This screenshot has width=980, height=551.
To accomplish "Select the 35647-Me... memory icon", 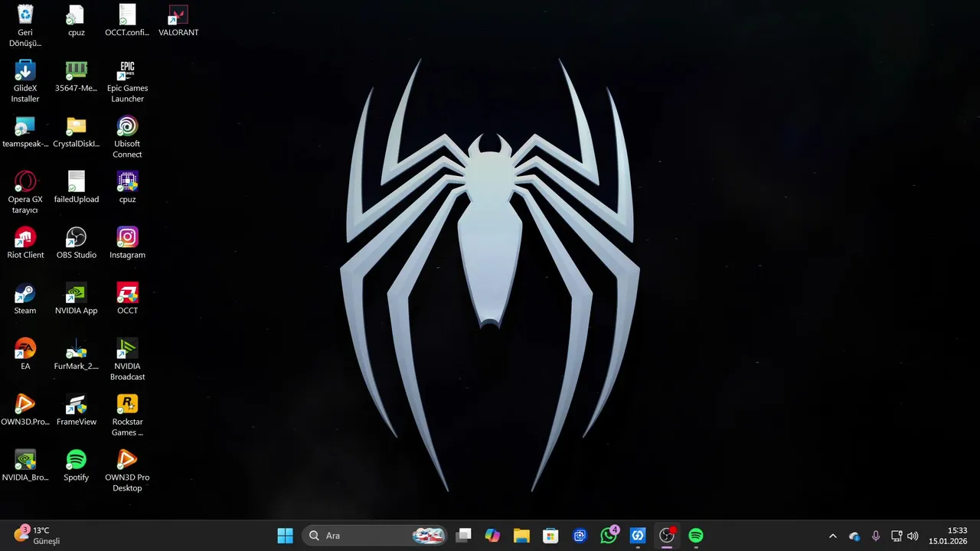I will [76, 76].
